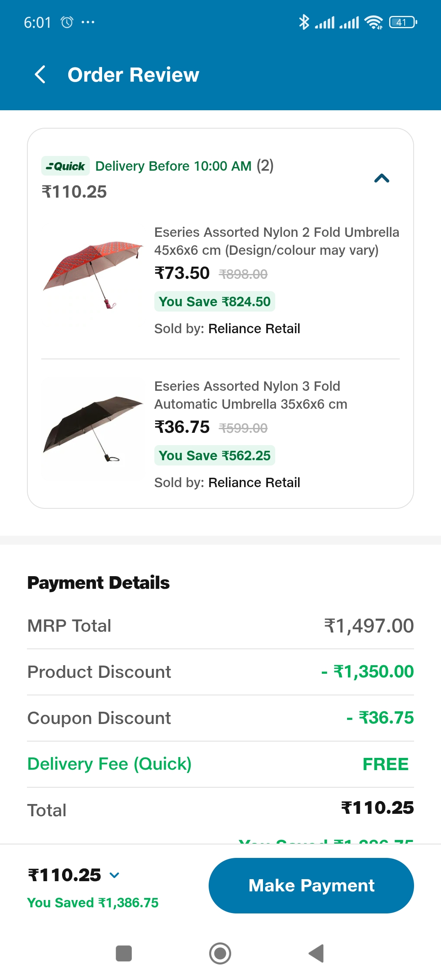Open the black 3 Fold Umbrella thumbnail

tap(93, 428)
